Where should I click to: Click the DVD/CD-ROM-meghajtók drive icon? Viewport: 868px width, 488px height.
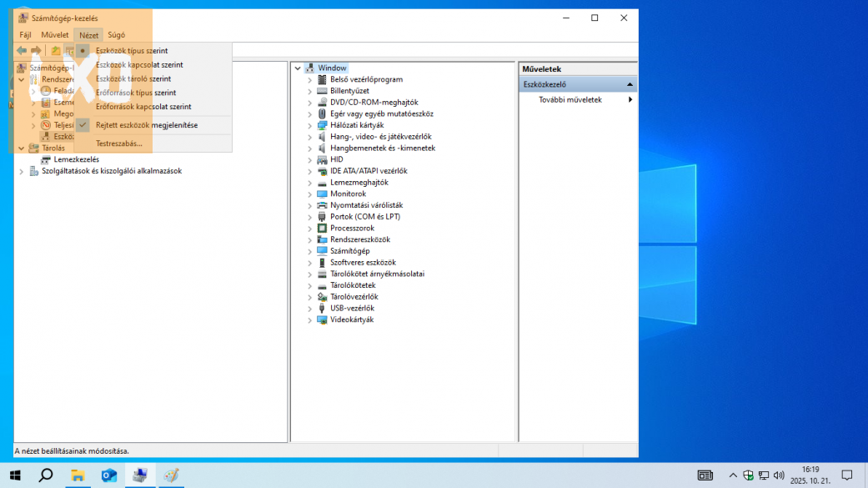322,103
